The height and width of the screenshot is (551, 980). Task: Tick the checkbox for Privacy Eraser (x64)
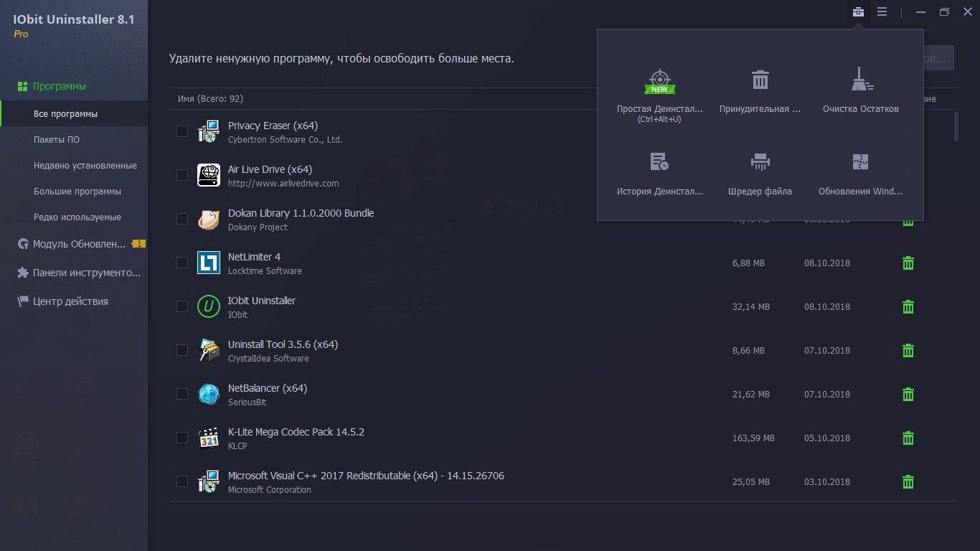[182, 131]
